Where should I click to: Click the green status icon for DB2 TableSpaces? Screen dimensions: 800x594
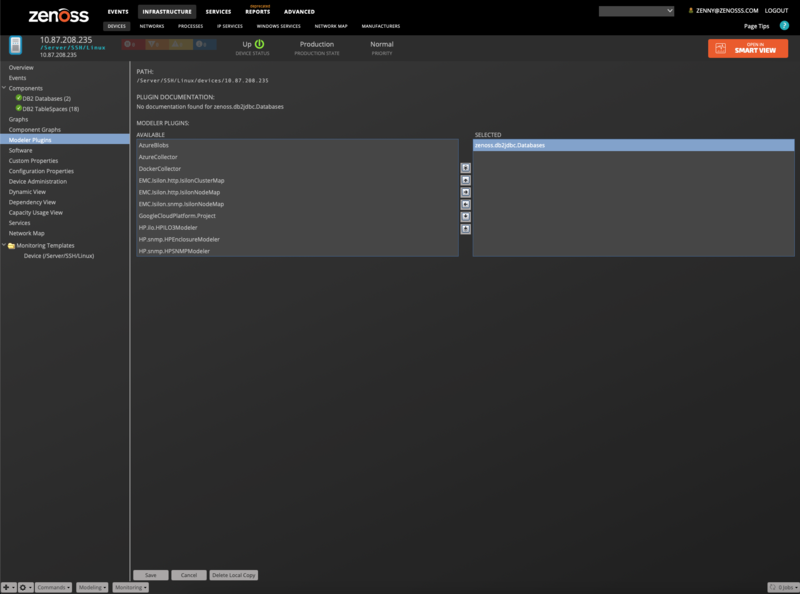(18, 108)
